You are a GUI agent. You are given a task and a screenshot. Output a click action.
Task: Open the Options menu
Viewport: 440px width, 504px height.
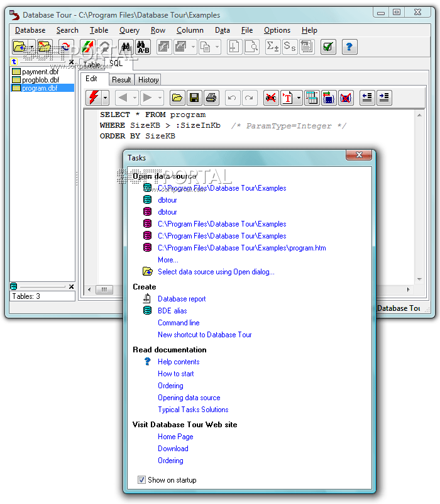(x=277, y=30)
